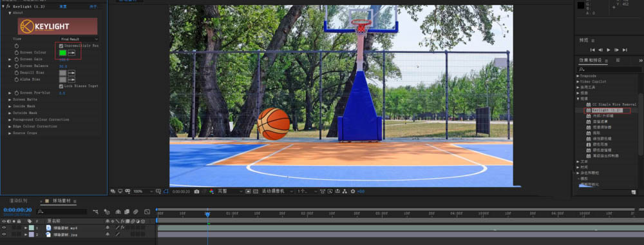Click the snapshot camera icon below viewer

196,191
